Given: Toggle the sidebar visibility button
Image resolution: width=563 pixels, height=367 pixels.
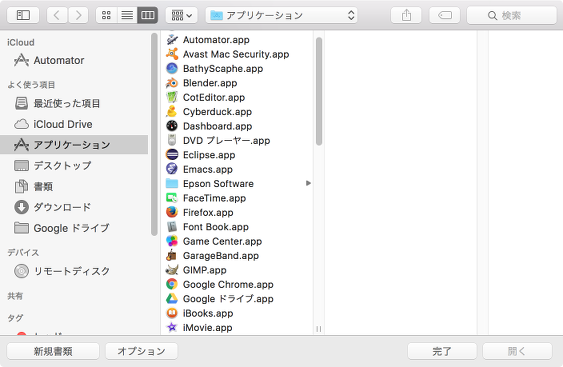Looking at the screenshot, I should coord(23,15).
